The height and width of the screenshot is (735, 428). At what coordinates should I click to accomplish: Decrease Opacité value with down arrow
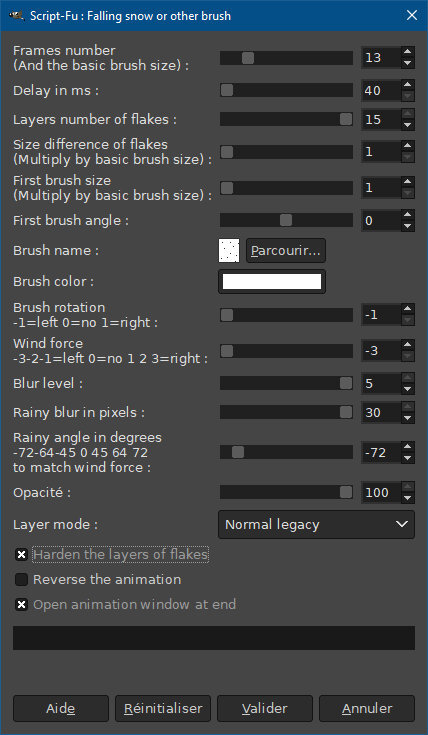408,498
